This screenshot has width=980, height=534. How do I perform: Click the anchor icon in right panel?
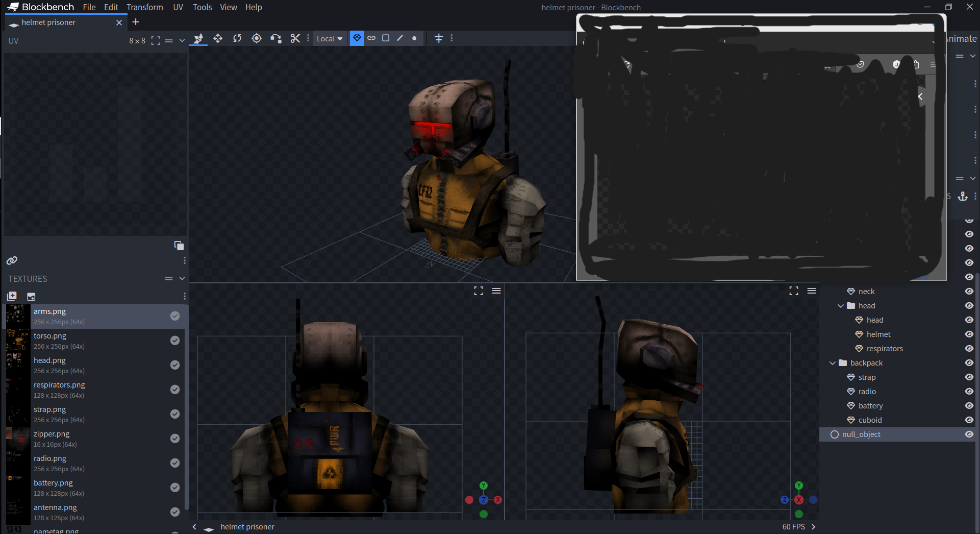pos(963,197)
